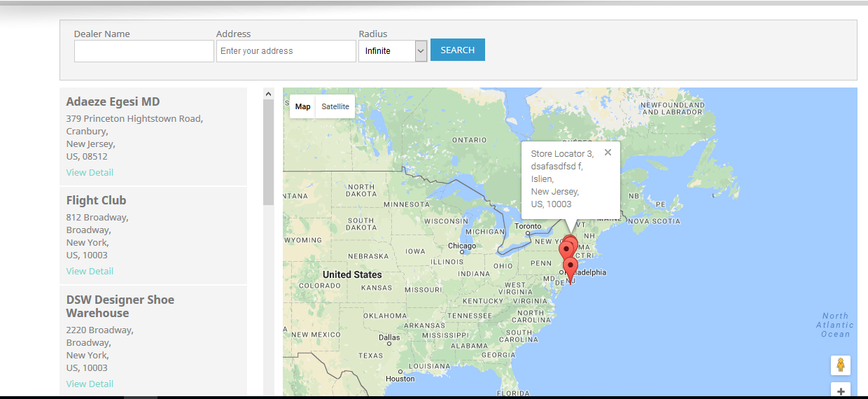This screenshot has width=868, height=399.
Task: Click the red map marker near New York
Action: (x=568, y=247)
